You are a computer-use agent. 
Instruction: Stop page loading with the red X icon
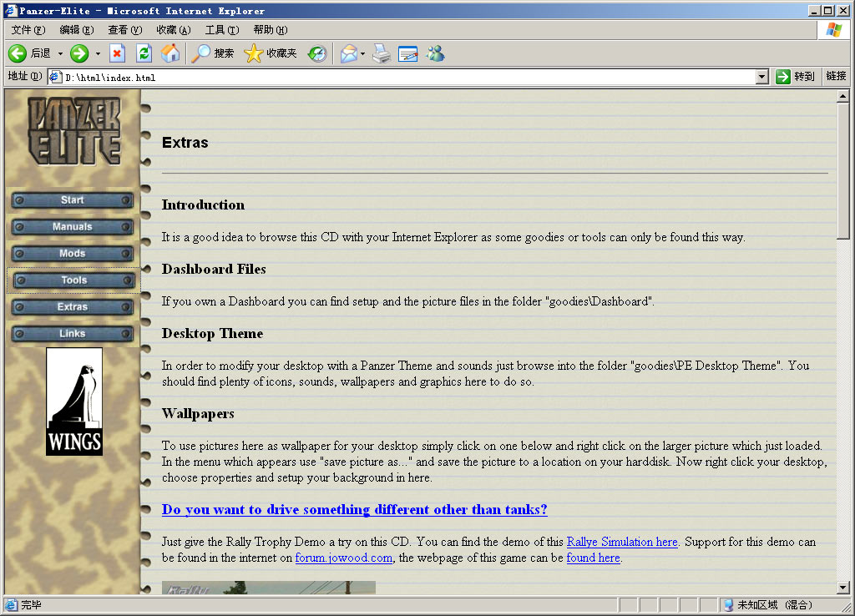pos(117,53)
